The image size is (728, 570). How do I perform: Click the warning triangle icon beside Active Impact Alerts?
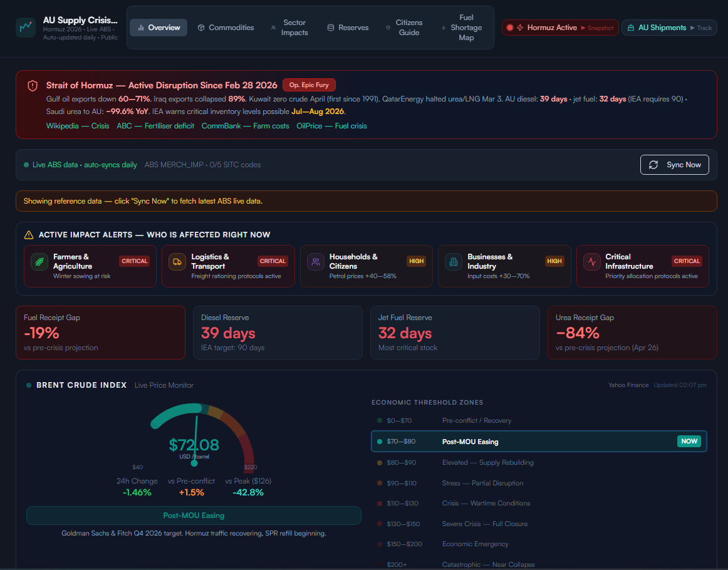click(29, 235)
